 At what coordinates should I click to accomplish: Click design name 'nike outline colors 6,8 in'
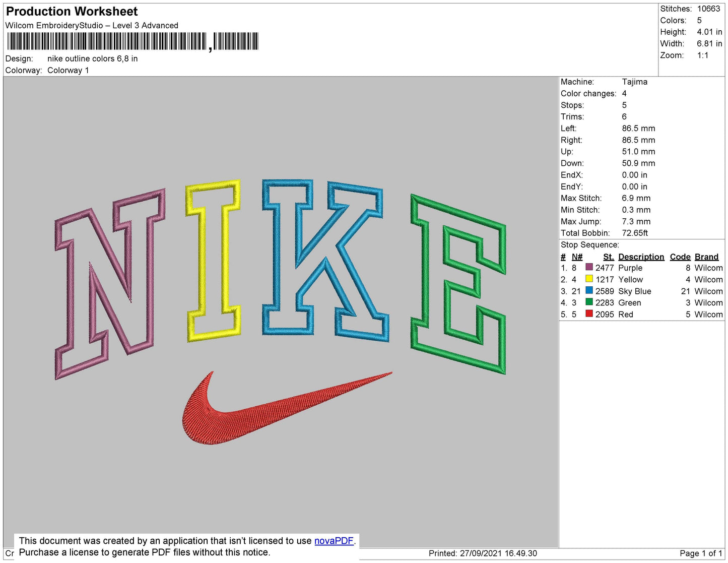point(93,58)
